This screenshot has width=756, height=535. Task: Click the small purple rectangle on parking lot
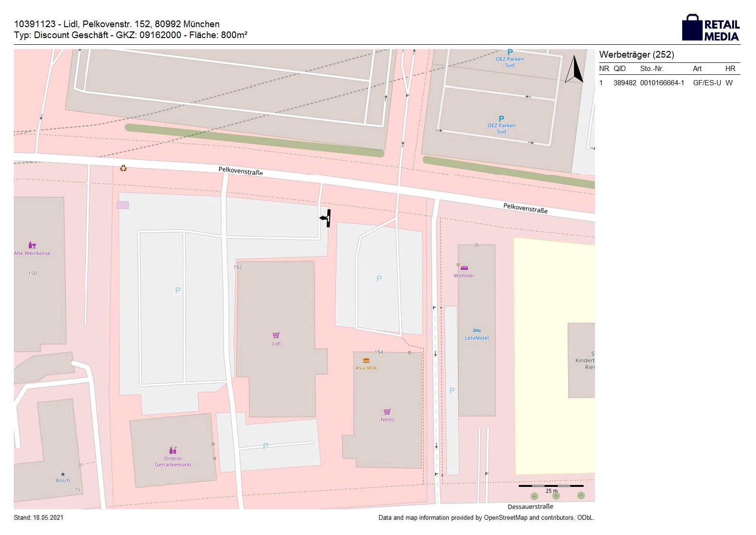pyautogui.click(x=123, y=205)
